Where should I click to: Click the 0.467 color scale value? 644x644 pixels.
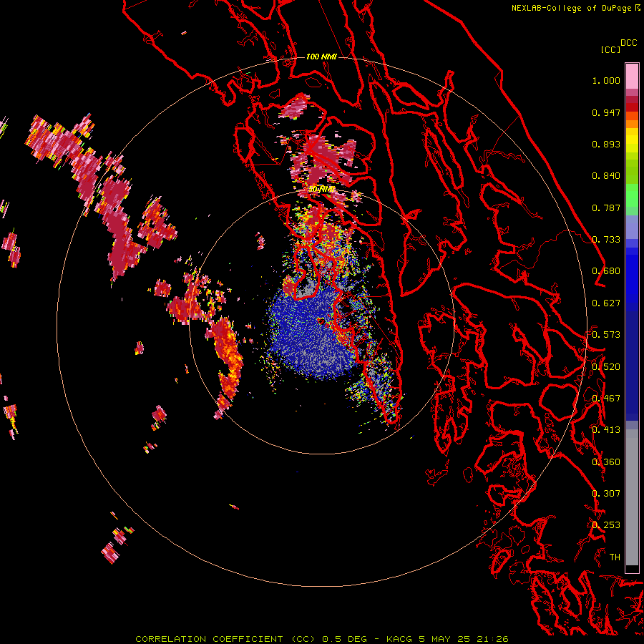click(606, 399)
